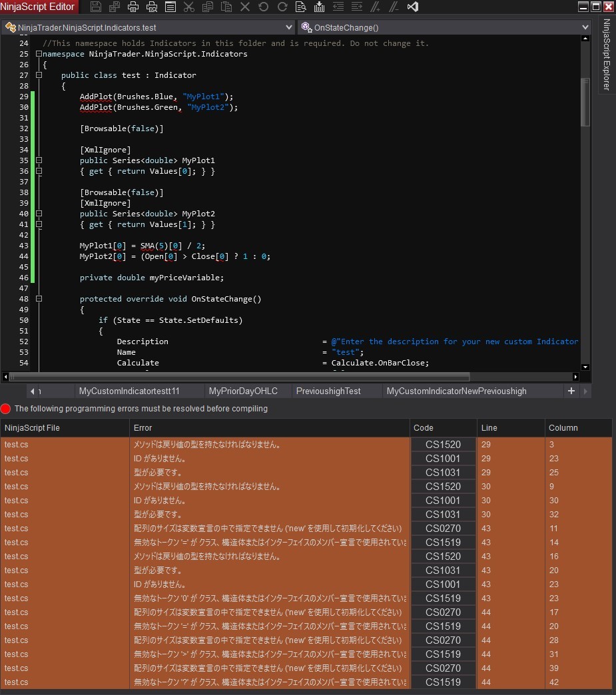Click the Undo arrow icon
Image resolution: width=616 pixels, height=695 pixels.
264,7
